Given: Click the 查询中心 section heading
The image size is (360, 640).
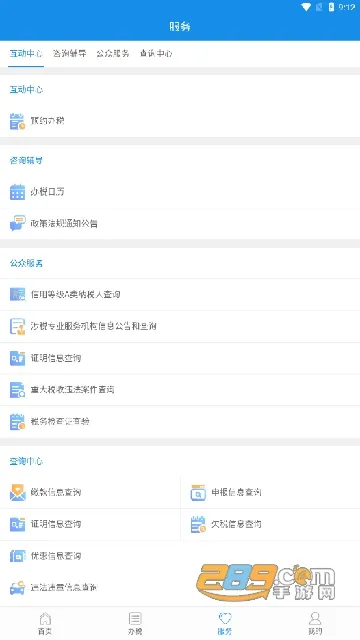Looking at the screenshot, I should [x=26, y=461].
